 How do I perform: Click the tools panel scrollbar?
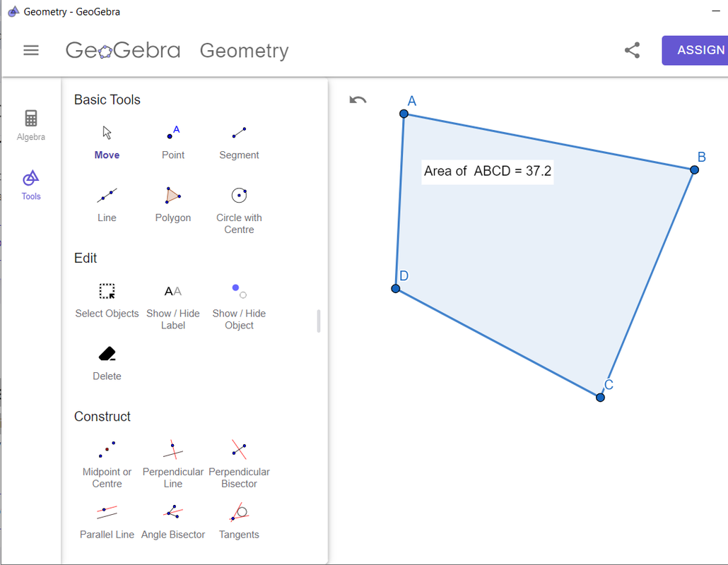click(x=319, y=321)
